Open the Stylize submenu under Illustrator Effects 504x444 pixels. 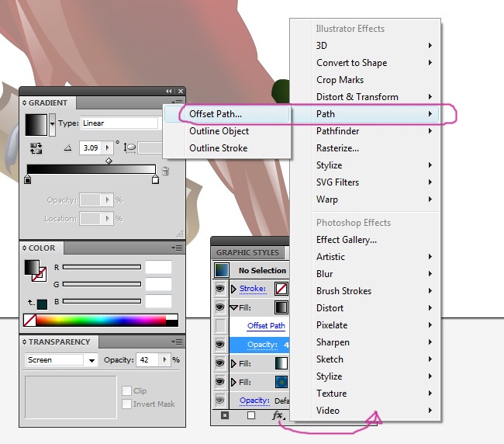tap(329, 165)
